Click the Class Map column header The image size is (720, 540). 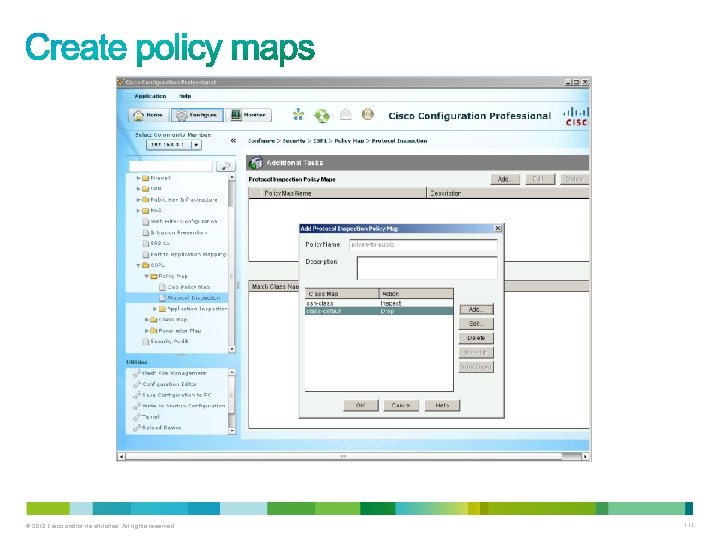(342, 293)
